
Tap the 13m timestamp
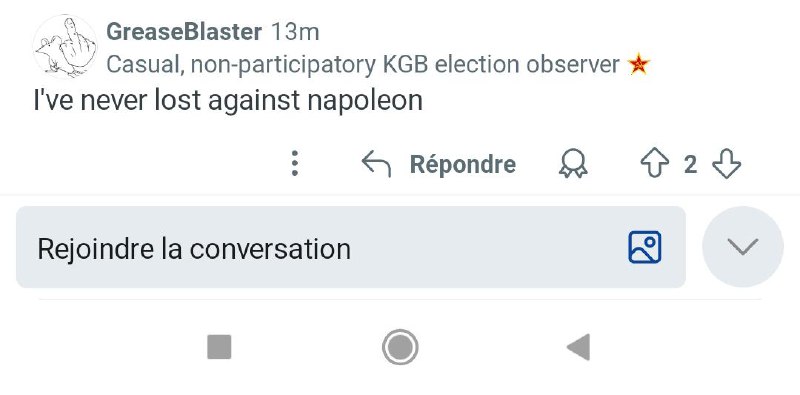(295, 32)
